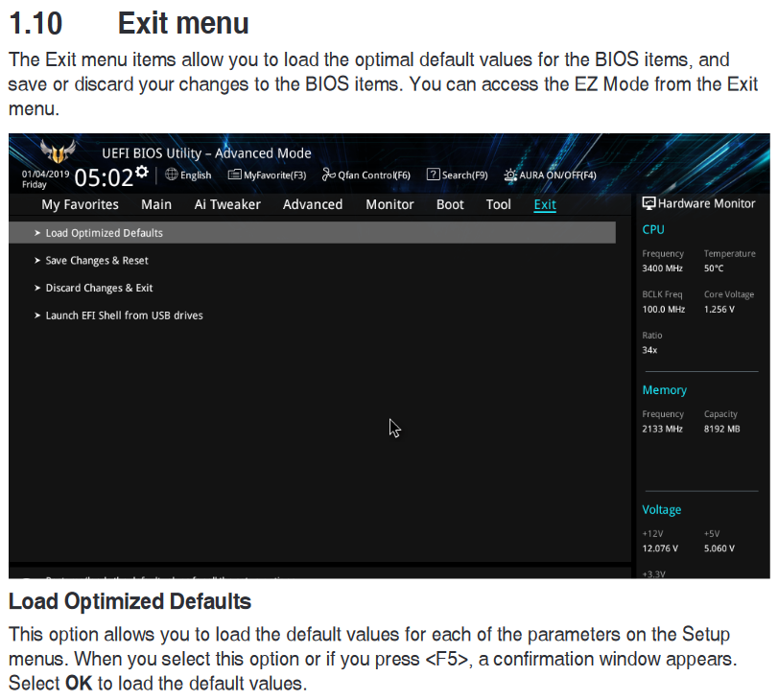778x700 pixels.
Task: Open the Ai Tweaker tab
Action: coord(227,204)
